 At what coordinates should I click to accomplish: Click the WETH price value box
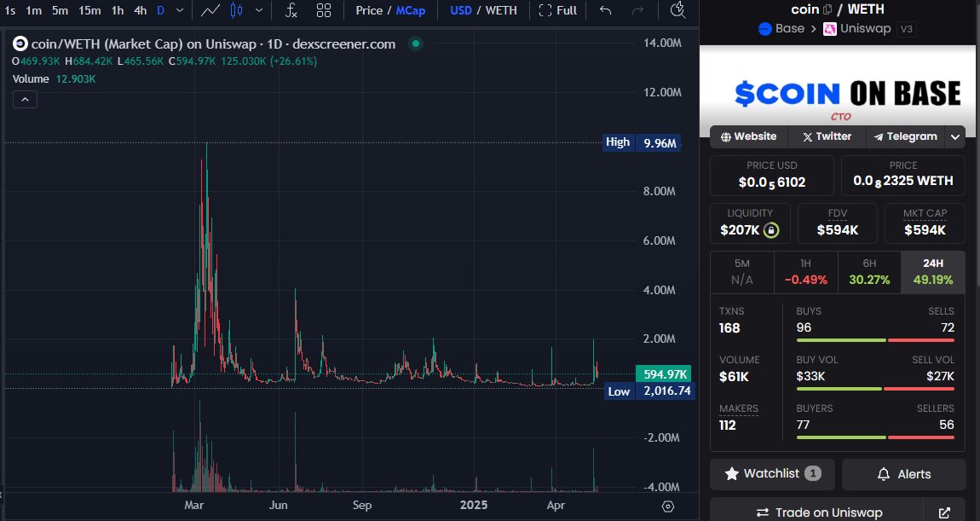tap(903, 176)
